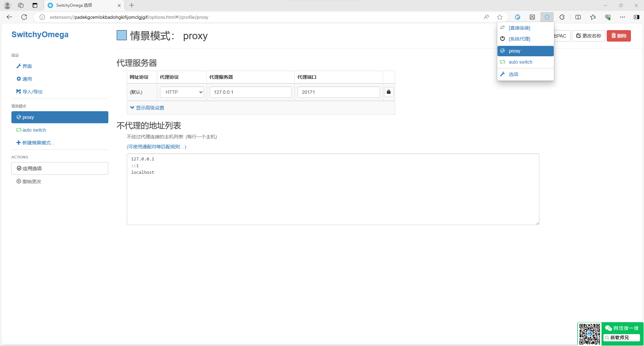Screen dimensions: 644x346
Task: Click the SwitchyOmega extension icon in toolbar
Action: 547,17
